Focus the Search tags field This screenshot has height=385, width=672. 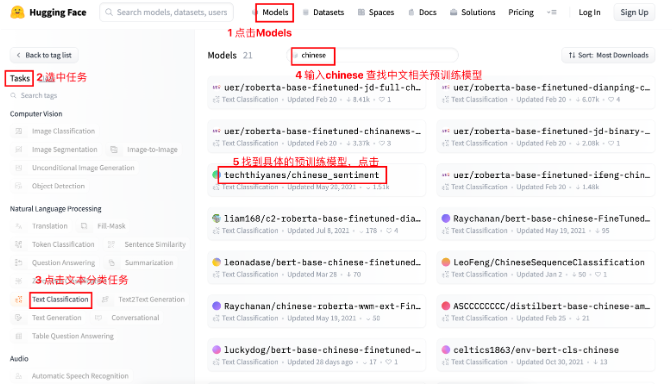(39, 95)
